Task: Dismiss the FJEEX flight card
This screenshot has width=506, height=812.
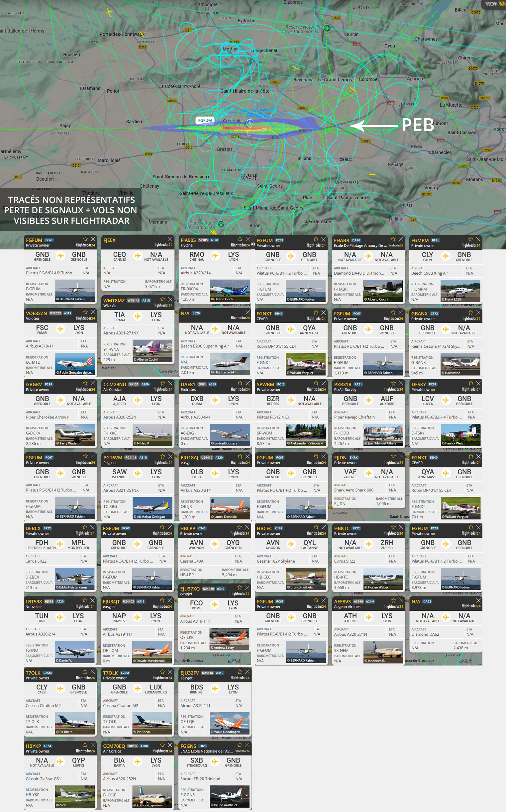Action: (x=170, y=239)
